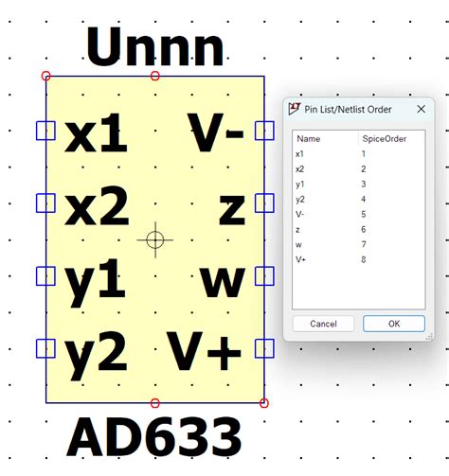Click the SpiceOrder value 8
This screenshot has height=476, width=449.
click(364, 259)
